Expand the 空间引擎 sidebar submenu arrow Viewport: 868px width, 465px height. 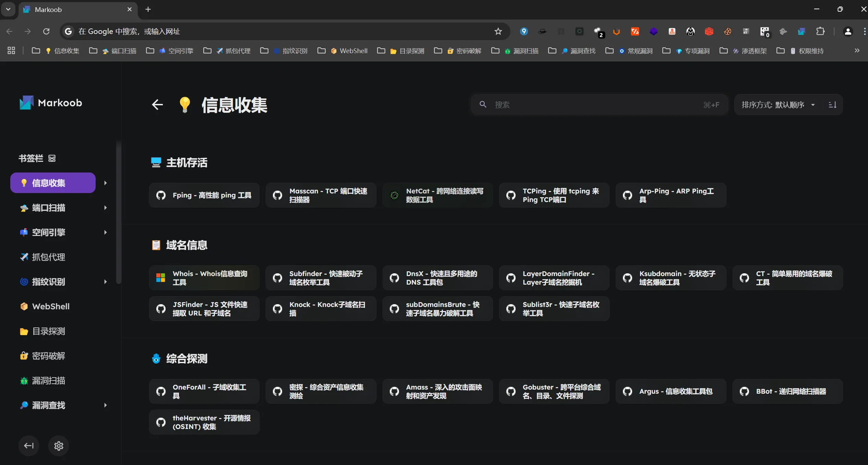[x=106, y=232]
